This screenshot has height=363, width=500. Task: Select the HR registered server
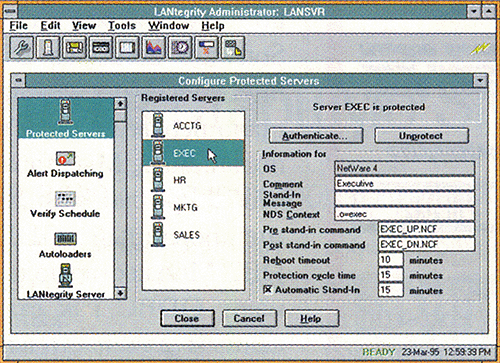193,180
